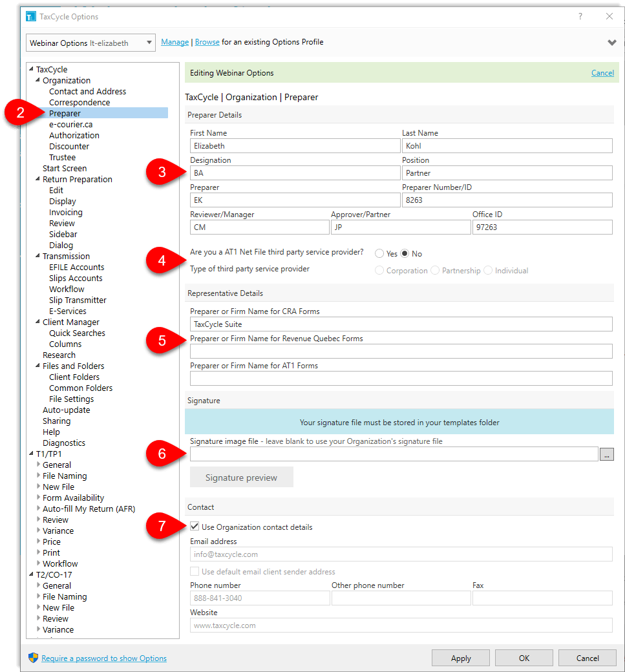
Task: Click the question mark help icon
Action: (580, 16)
